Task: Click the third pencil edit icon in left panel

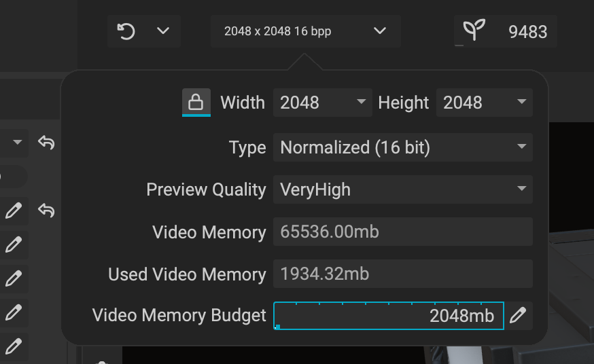Action: click(14, 278)
